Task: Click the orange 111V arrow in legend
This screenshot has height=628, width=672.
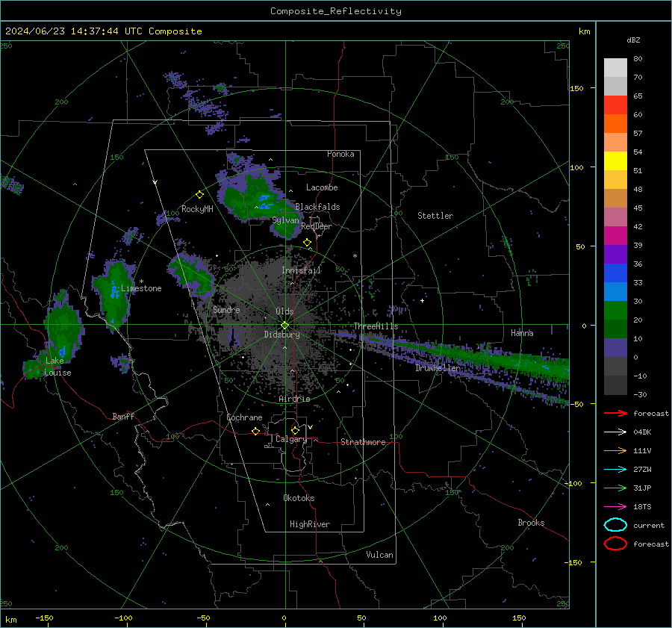Action: click(x=615, y=450)
